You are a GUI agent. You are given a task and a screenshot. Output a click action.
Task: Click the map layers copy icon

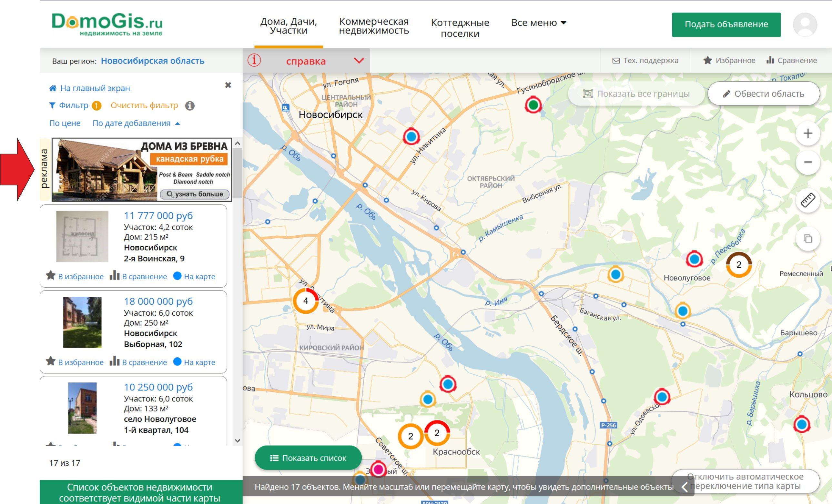tap(808, 239)
